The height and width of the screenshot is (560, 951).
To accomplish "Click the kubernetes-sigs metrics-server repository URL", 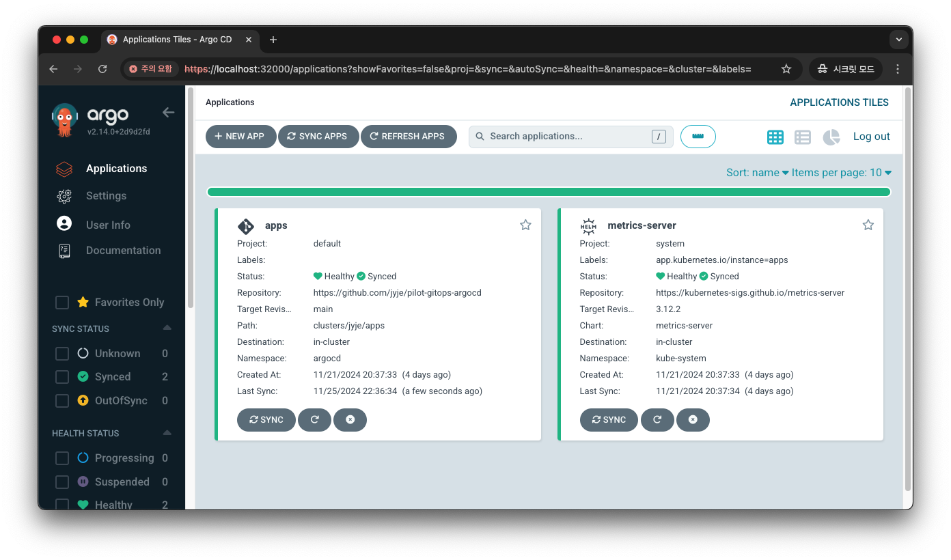I will 750,293.
